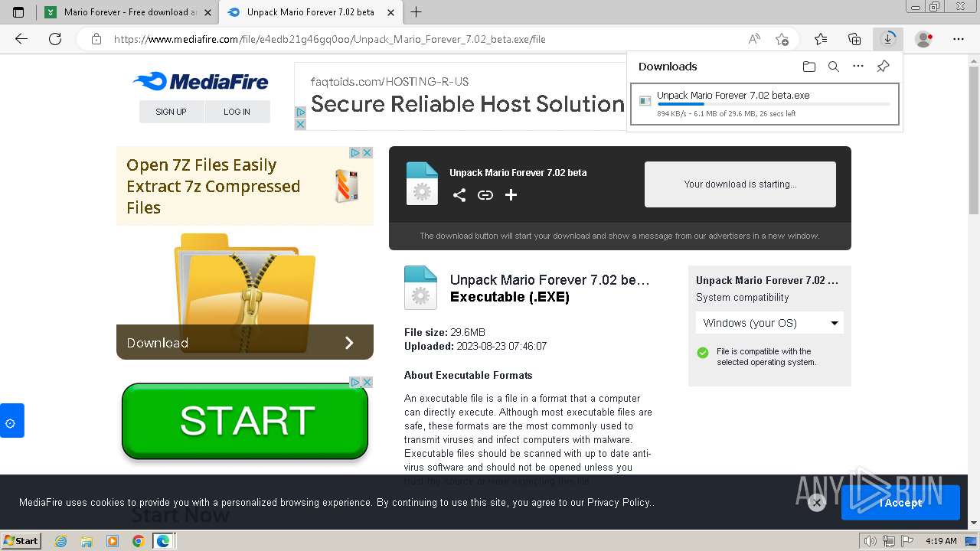Click the blue privacy settings gear
The height and width of the screenshot is (551, 980).
(x=11, y=421)
